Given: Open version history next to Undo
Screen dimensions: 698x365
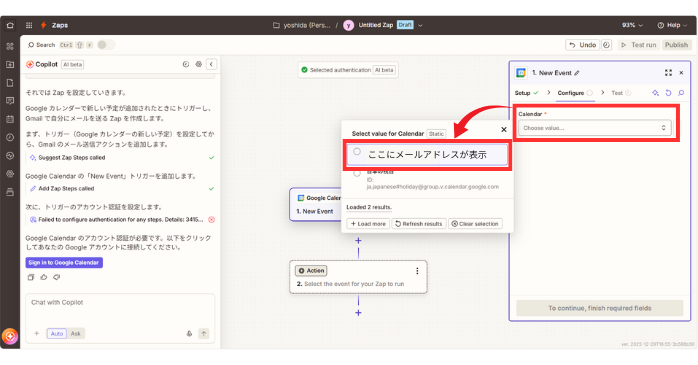Looking at the screenshot, I should 606,45.
